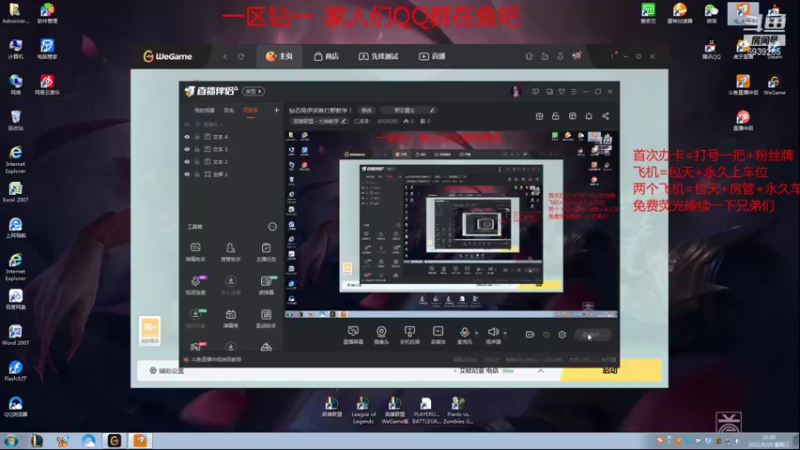800x450 pixels.
Task: Open the League of Legends desktop shortcut
Action: coord(363,411)
